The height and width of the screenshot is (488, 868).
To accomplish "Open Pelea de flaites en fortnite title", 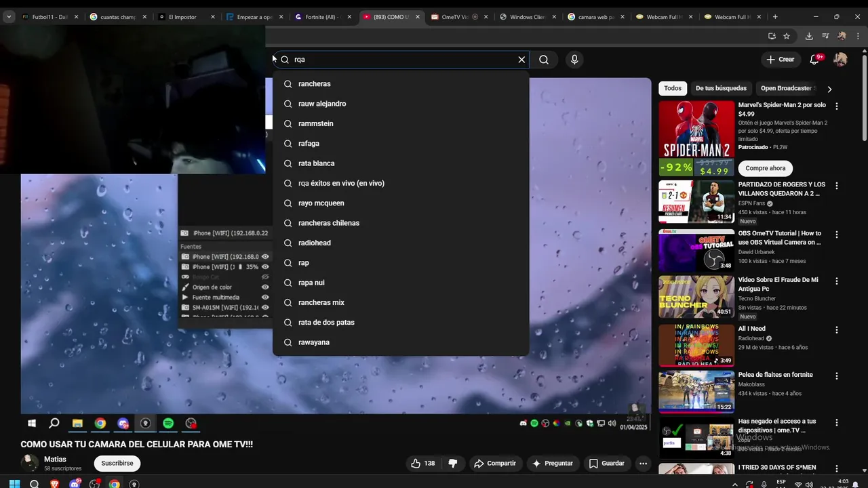I will point(775,375).
